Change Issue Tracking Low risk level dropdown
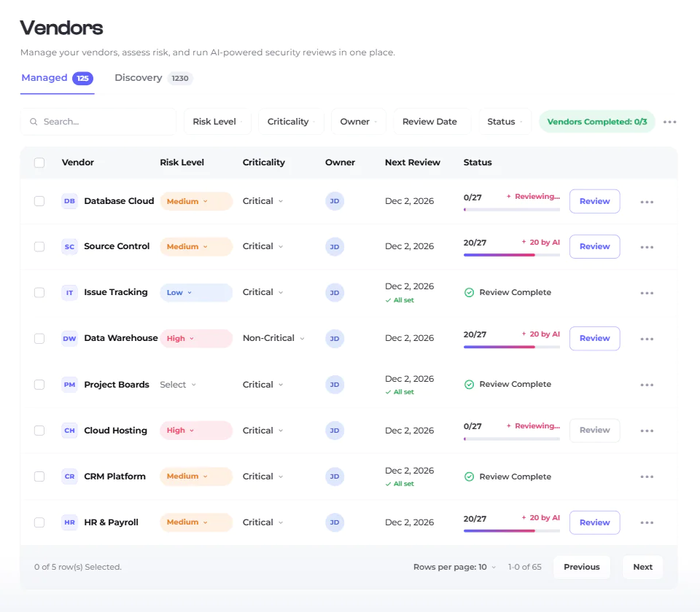Image resolution: width=700 pixels, height=612 pixels. (x=196, y=293)
